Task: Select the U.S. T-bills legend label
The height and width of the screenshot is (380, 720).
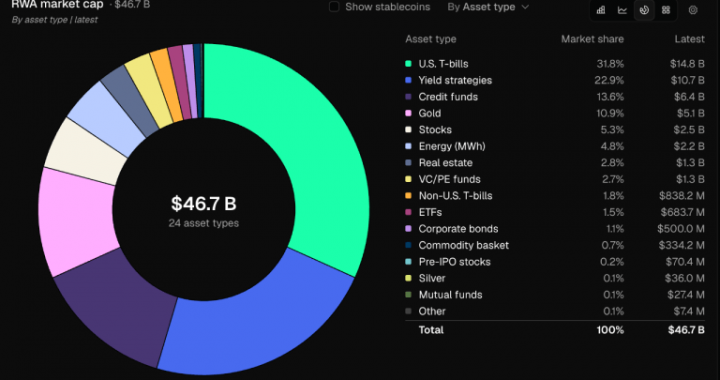Action: coord(443,64)
